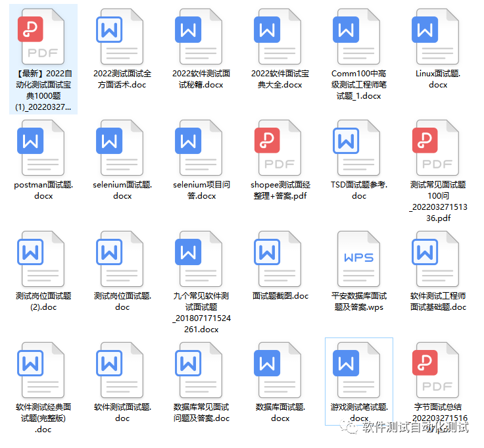Select the 数据库常见面试问题及答案.doc icon
This screenshot has width=484, height=448.
(199, 370)
